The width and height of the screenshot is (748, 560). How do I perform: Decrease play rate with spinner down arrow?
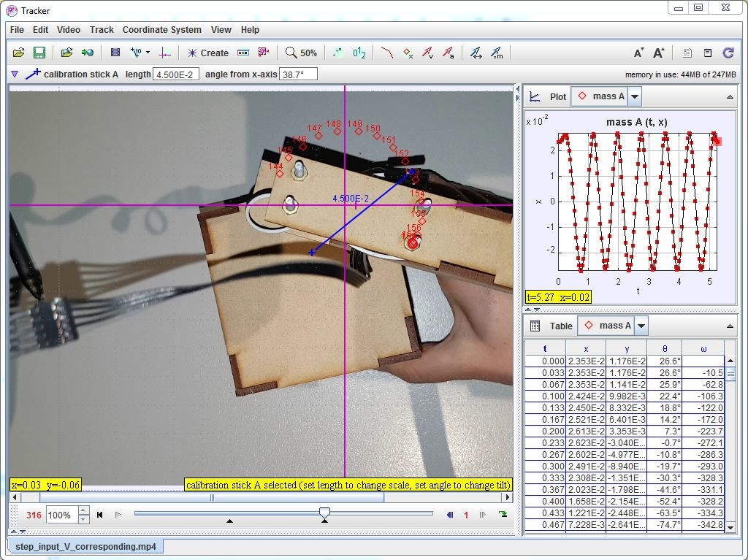pyautogui.click(x=83, y=519)
